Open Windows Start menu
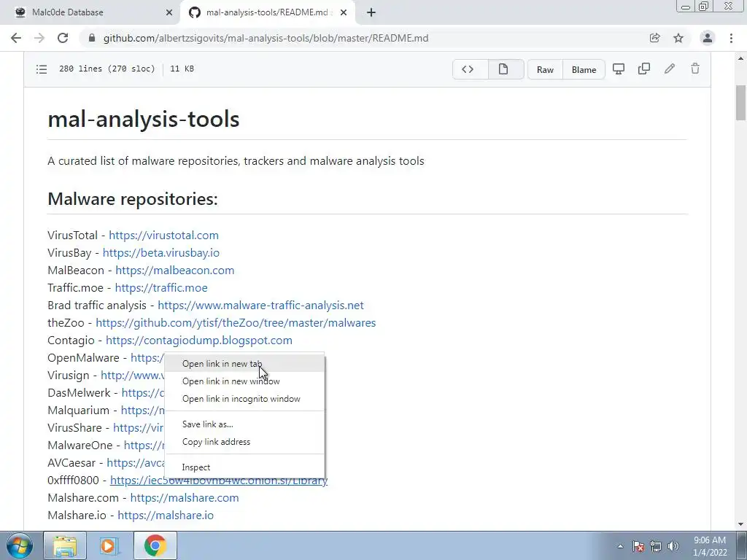This screenshot has width=747, height=560. point(19,545)
